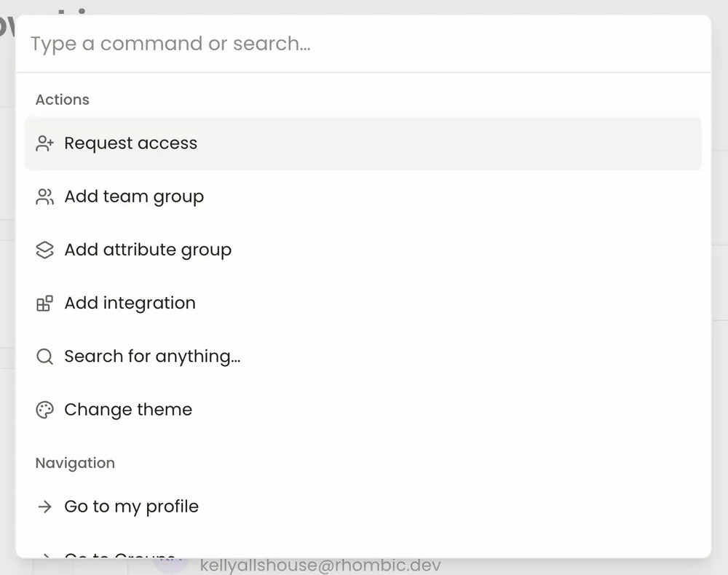Open the Change theme command
Image resolution: width=728 pixels, height=575 pixels.
128,410
